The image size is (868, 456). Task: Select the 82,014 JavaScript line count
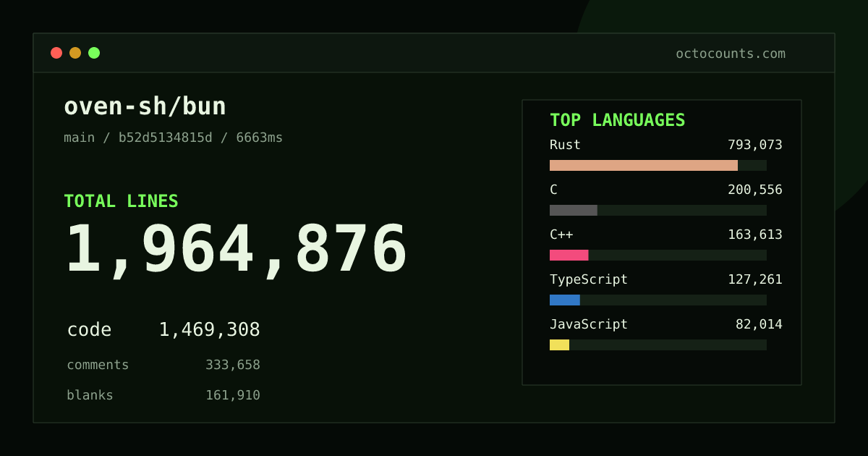point(759,324)
